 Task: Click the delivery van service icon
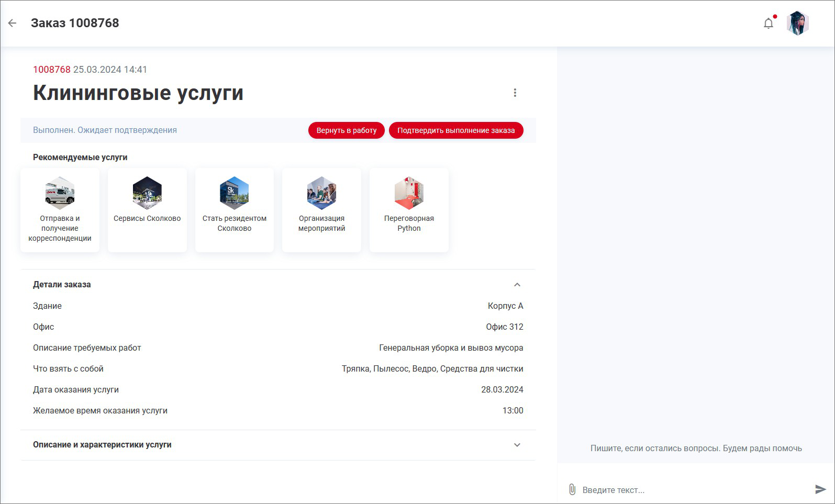tap(60, 193)
